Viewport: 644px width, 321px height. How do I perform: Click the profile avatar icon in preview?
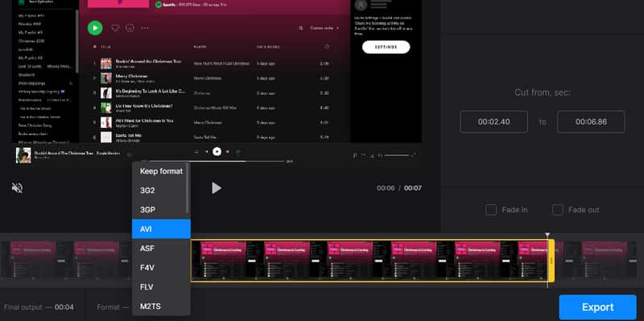coord(361,5)
